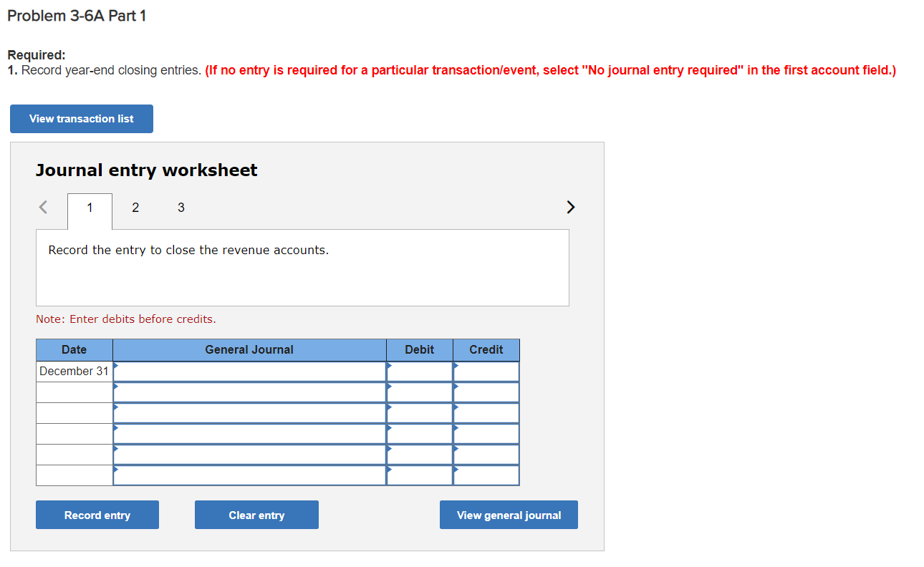
Task: Focus the sixth row Debit field
Action: coord(420,475)
